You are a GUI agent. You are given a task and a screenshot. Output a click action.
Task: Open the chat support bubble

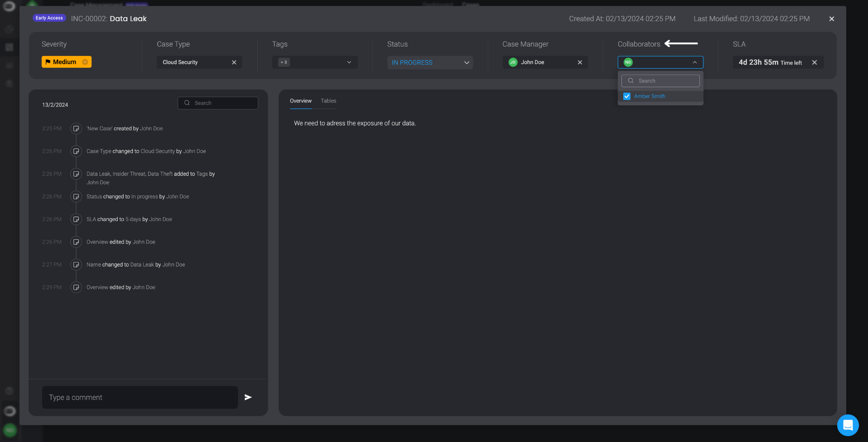(848, 425)
